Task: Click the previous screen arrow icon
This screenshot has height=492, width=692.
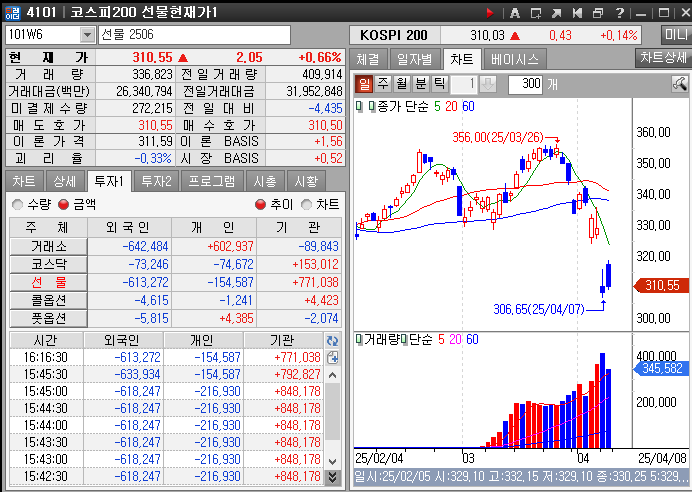Action: pyautogui.click(x=577, y=13)
